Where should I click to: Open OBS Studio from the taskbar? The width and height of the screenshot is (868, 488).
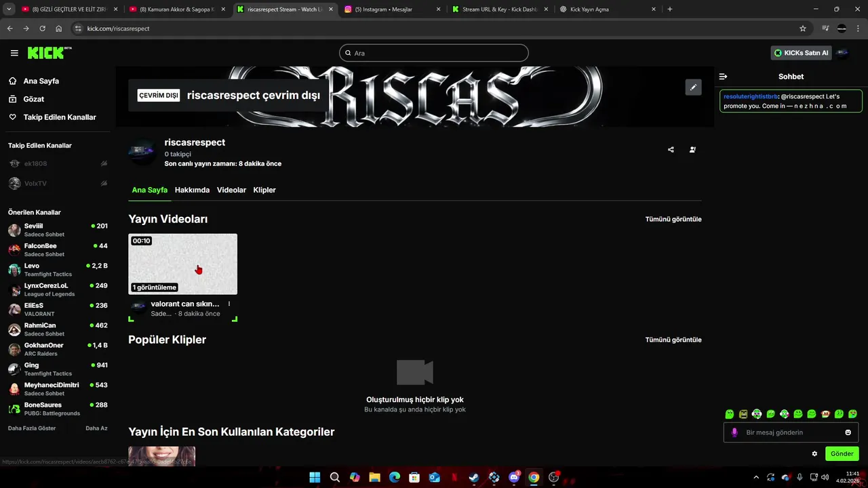pos(554,477)
